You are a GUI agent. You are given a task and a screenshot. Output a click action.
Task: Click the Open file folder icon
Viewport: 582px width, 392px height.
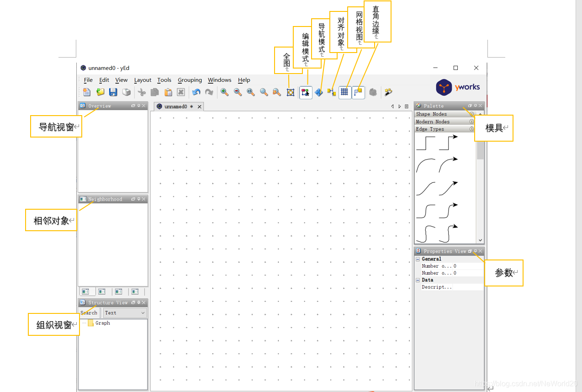[100, 92]
